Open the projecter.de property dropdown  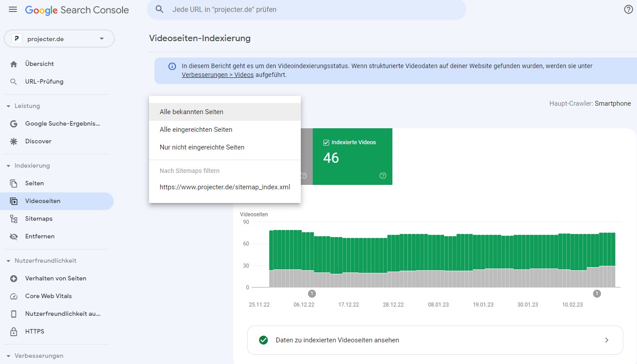click(x=59, y=38)
